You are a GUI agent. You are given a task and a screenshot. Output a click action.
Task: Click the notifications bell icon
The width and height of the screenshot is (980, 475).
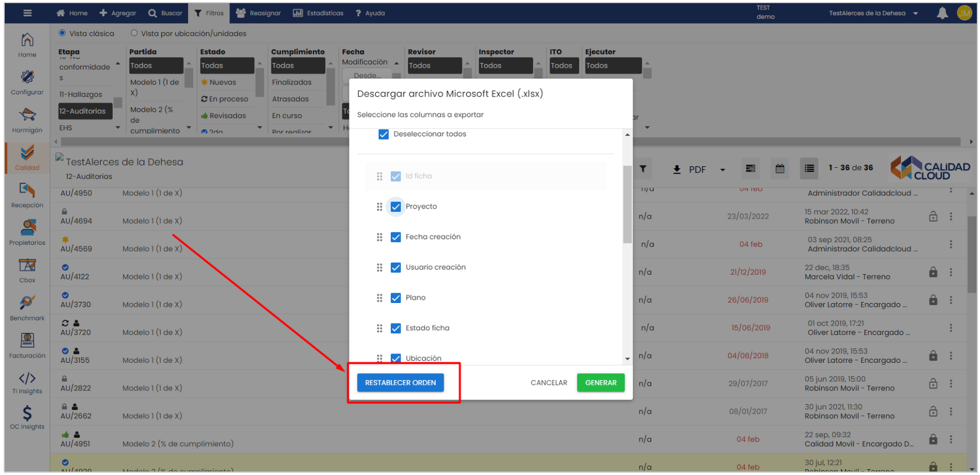click(942, 13)
